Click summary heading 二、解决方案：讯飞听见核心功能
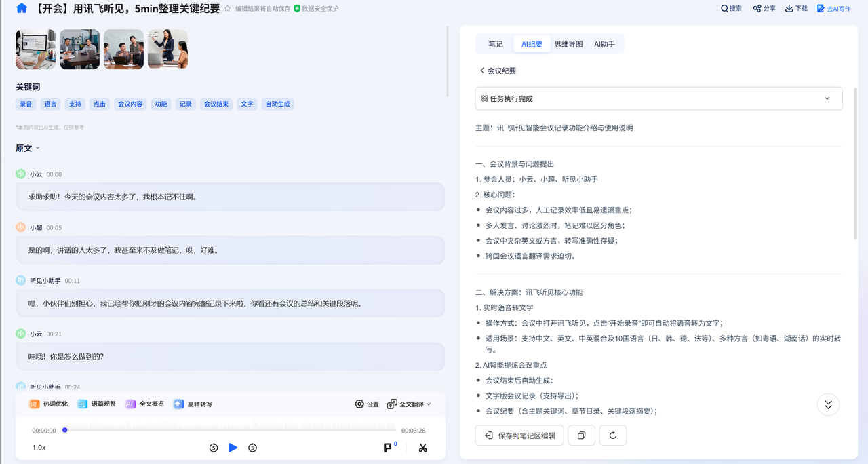The height and width of the screenshot is (464, 868). tap(529, 292)
